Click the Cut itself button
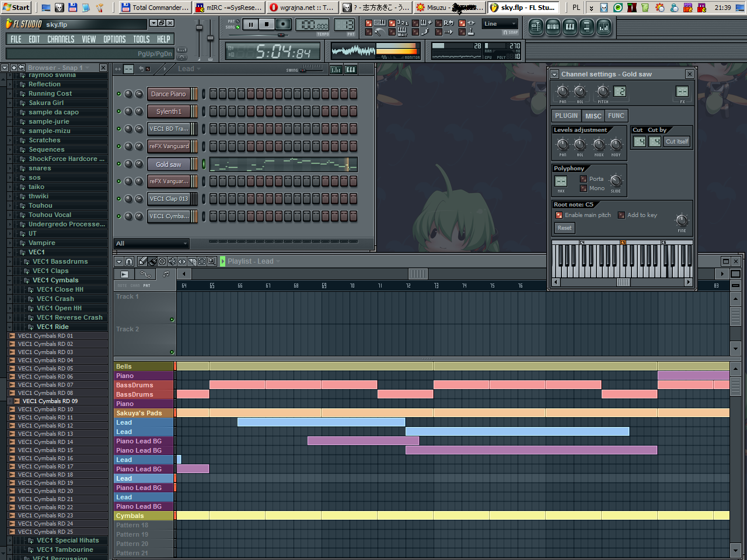 coord(677,141)
